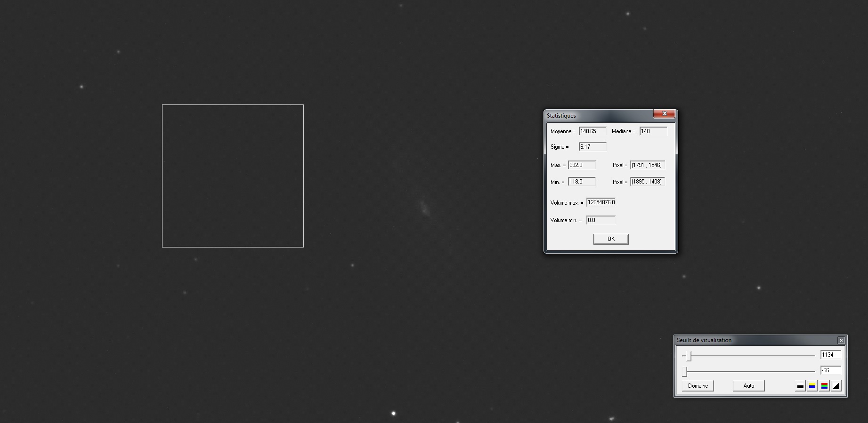
Task: Click the Volume min. value field 0.0
Action: [x=601, y=220]
